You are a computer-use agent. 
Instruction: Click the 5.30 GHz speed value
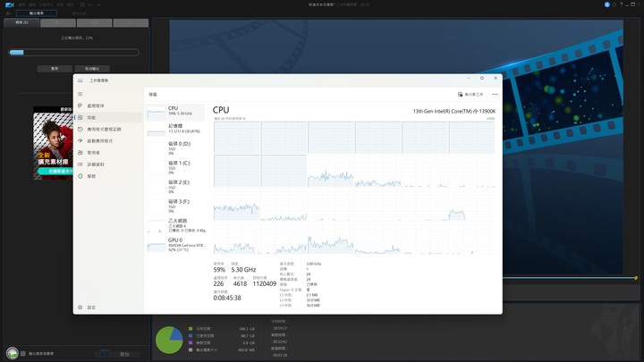pyautogui.click(x=243, y=270)
